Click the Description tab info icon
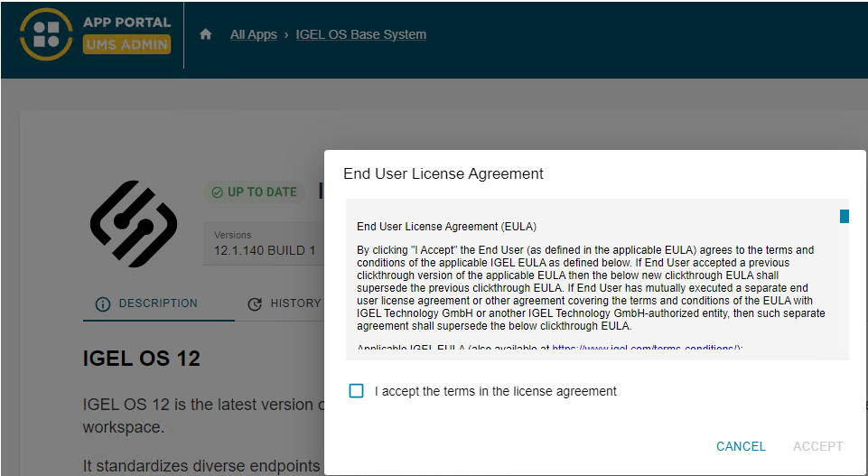This screenshot has height=476, width=868. (x=103, y=304)
